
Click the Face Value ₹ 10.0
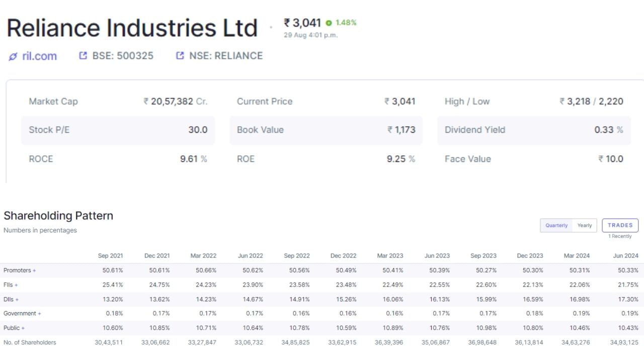point(611,159)
